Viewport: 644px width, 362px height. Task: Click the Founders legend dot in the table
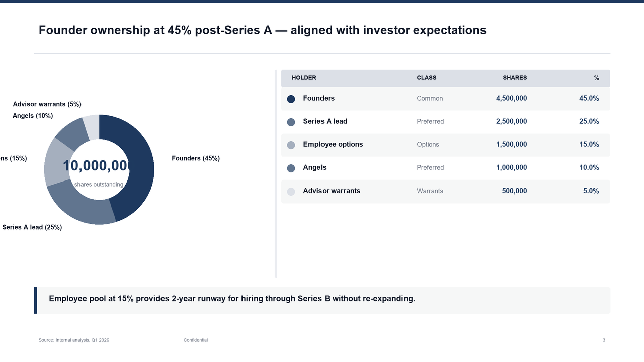[x=291, y=99]
